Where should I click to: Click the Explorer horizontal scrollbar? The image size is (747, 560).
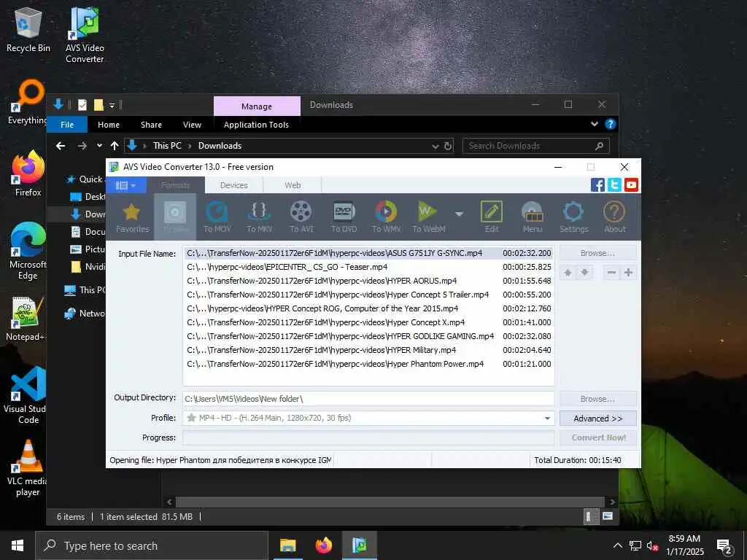tap(390, 502)
